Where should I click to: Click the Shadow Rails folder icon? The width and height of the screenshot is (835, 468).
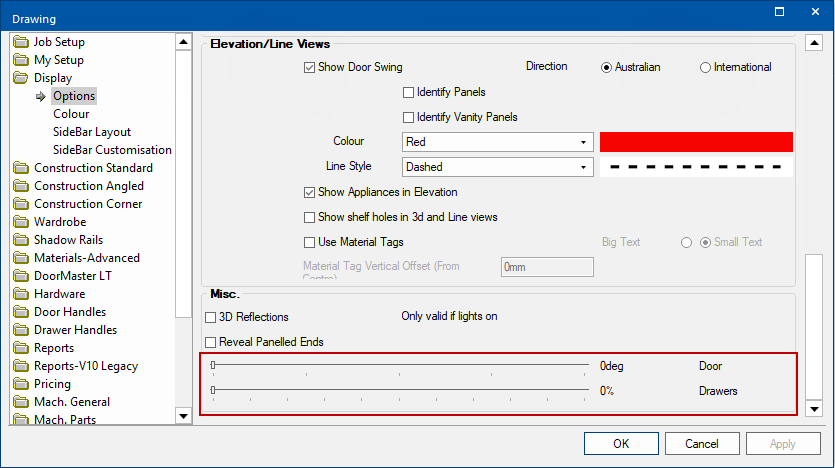point(21,240)
